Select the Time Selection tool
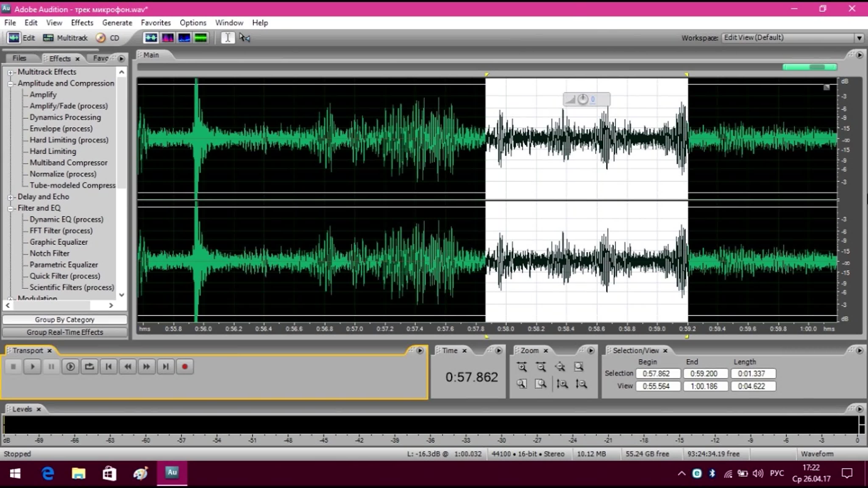 [x=228, y=38]
